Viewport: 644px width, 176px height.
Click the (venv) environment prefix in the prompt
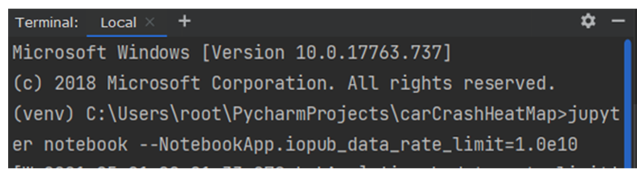click(44, 114)
